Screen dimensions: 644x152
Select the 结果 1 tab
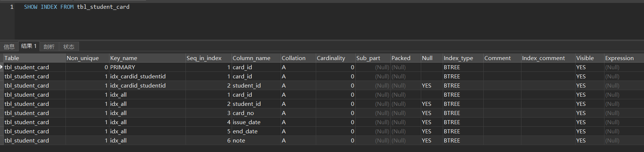pos(29,46)
